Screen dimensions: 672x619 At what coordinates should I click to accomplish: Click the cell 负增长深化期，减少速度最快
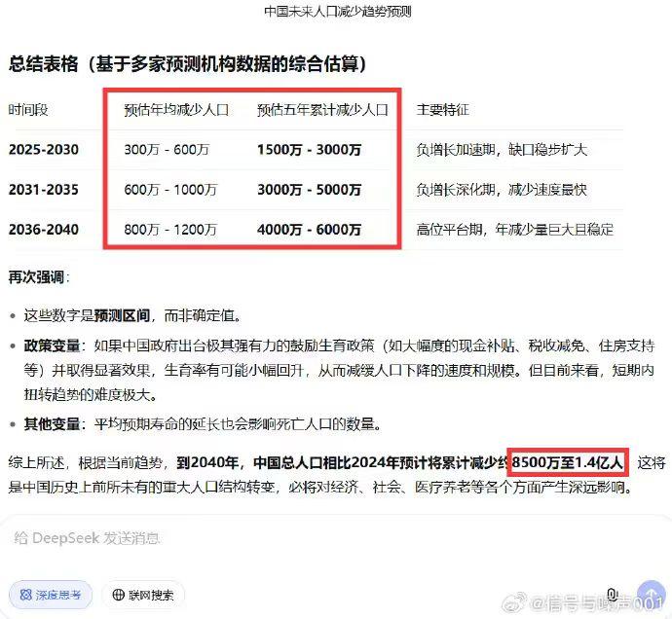502,190
